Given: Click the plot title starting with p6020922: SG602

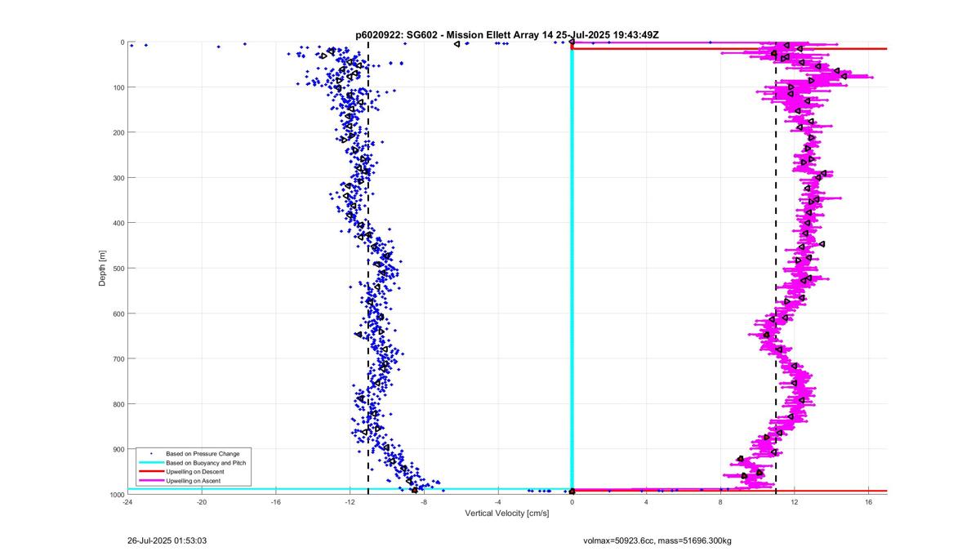Looking at the screenshot, I should [507, 35].
